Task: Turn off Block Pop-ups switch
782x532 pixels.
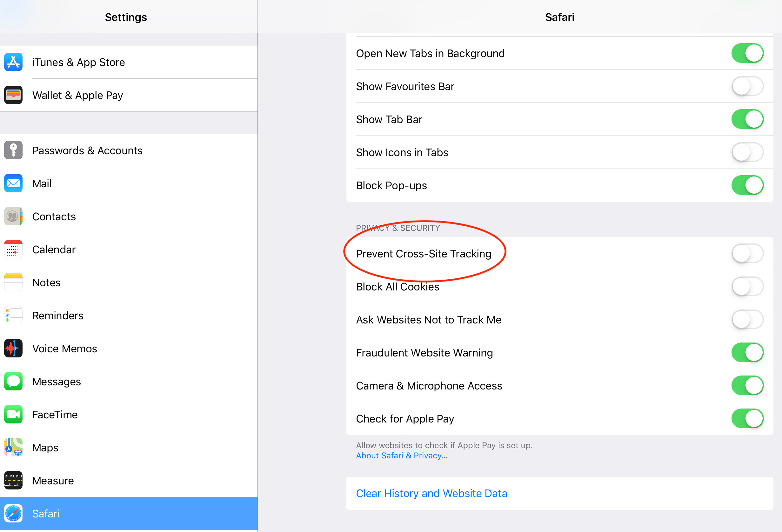Action: (747, 185)
